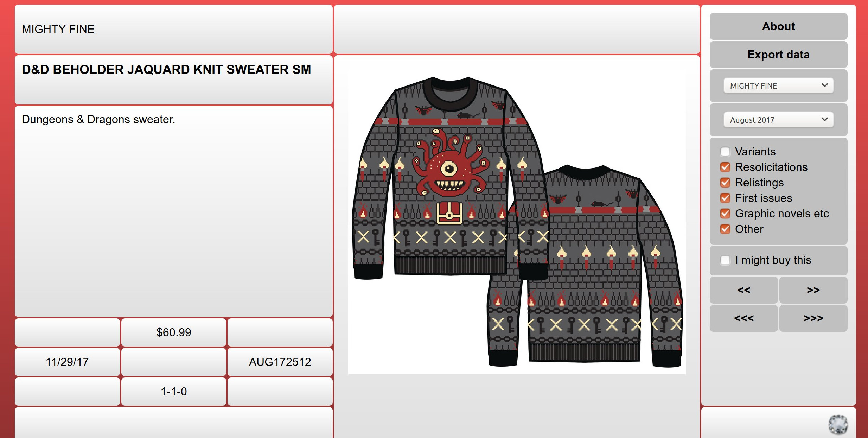
Task: Click the Export data button
Action: 778,55
